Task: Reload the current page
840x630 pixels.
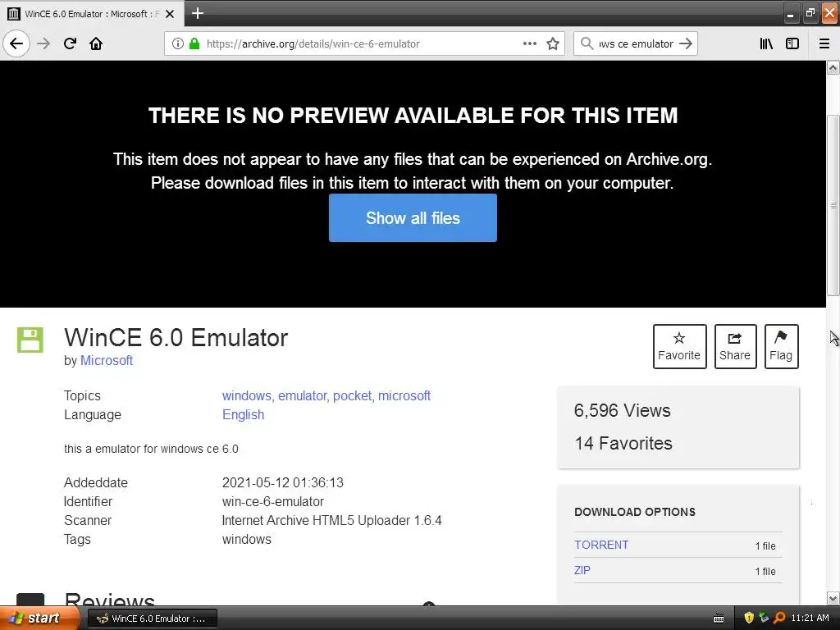Action: [70, 43]
